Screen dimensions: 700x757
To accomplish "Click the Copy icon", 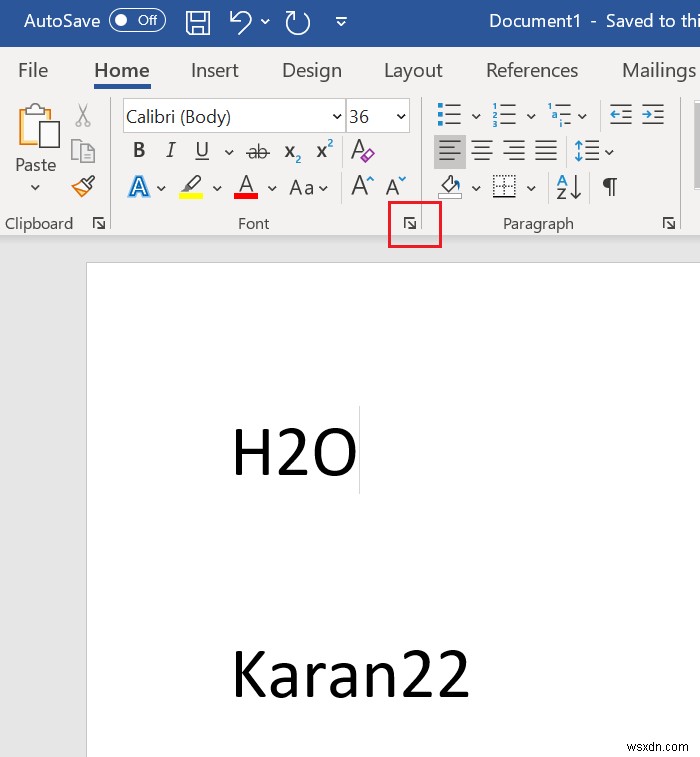I will point(83,151).
